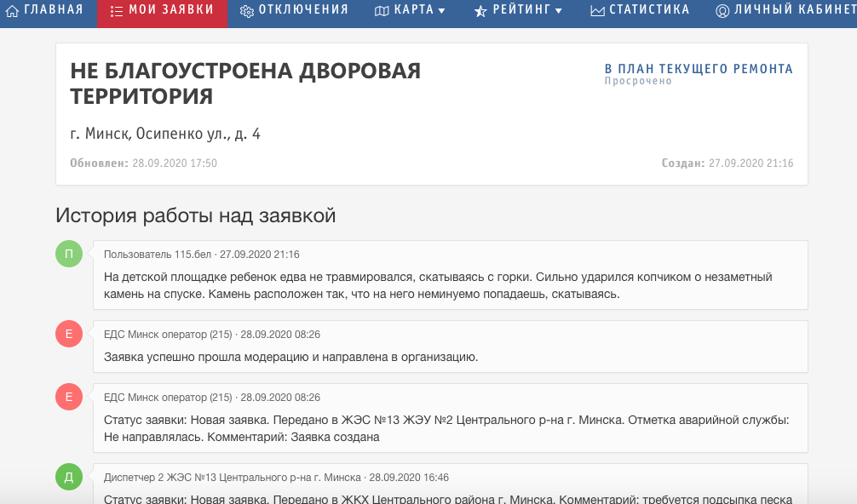Click the message about the child on детской площадке
The width and height of the screenshot is (857, 504).
coord(438,285)
